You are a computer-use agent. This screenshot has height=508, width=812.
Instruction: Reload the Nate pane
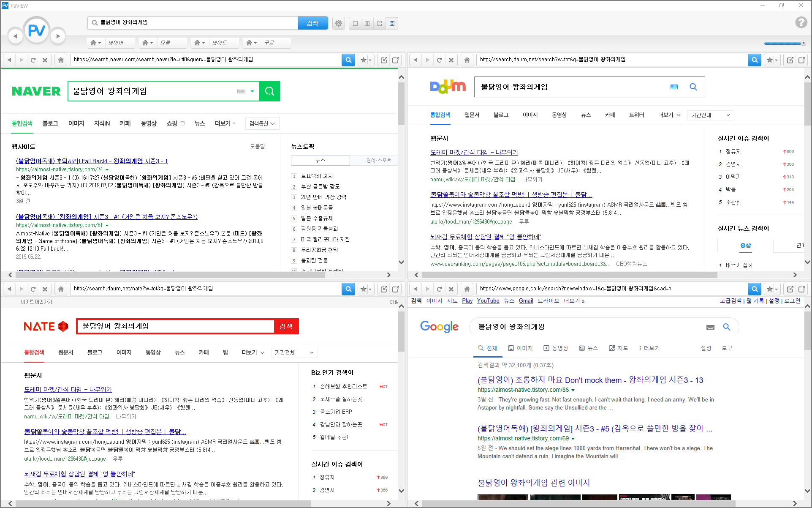coord(33,289)
